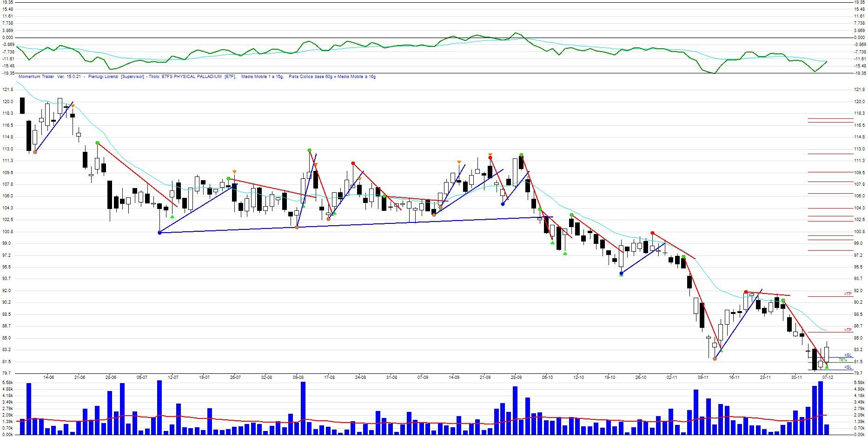Click the green up-triangle below the last candle
868x437 pixels.
827,367
